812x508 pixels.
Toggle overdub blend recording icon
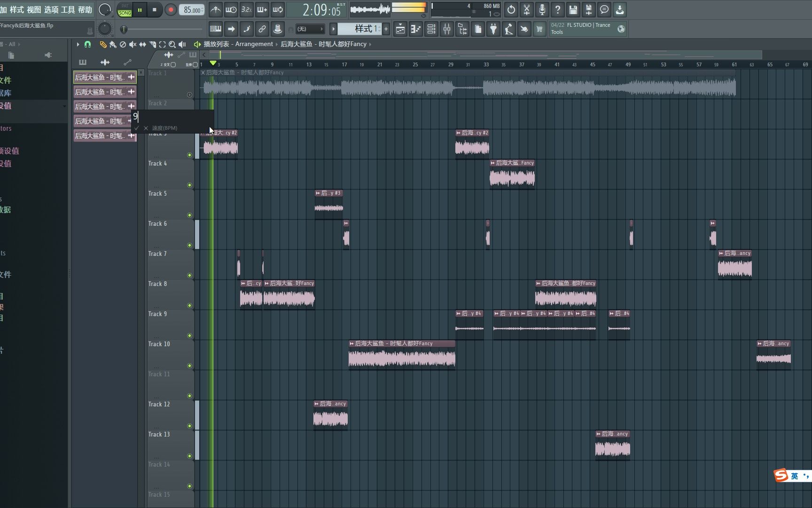click(262, 9)
